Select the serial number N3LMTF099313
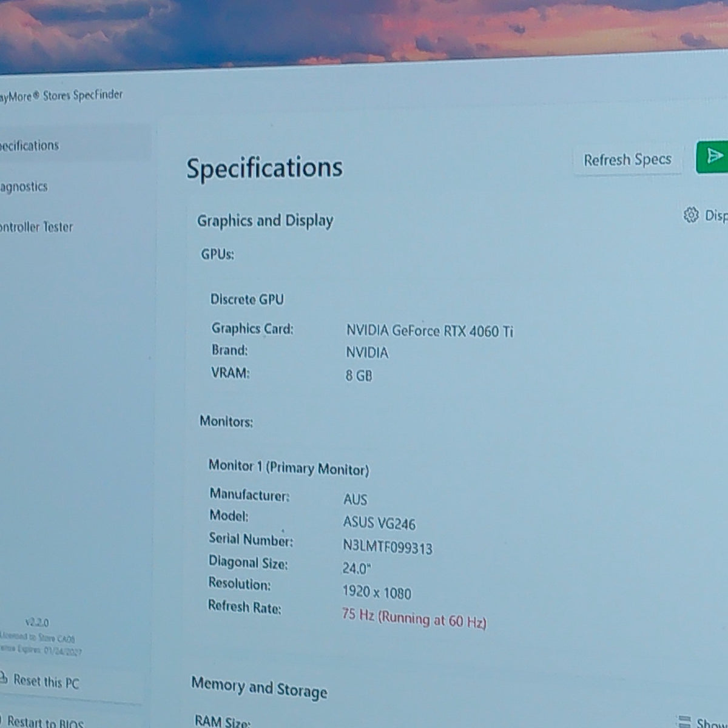728x728 pixels. [x=388, y=547]
